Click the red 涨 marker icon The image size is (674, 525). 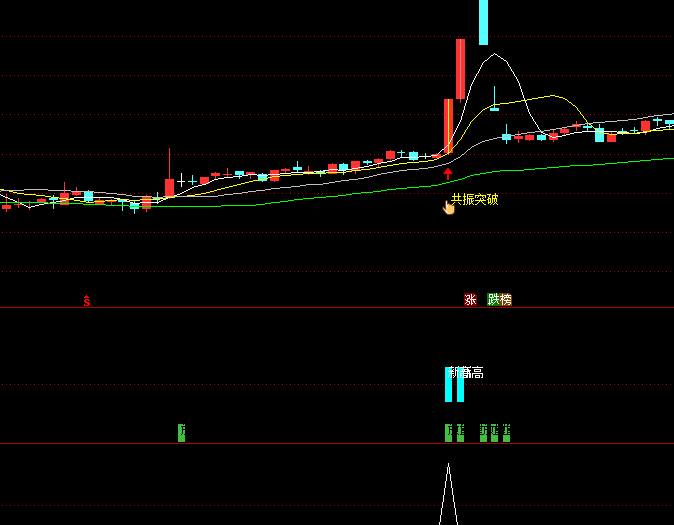[470, 299]
